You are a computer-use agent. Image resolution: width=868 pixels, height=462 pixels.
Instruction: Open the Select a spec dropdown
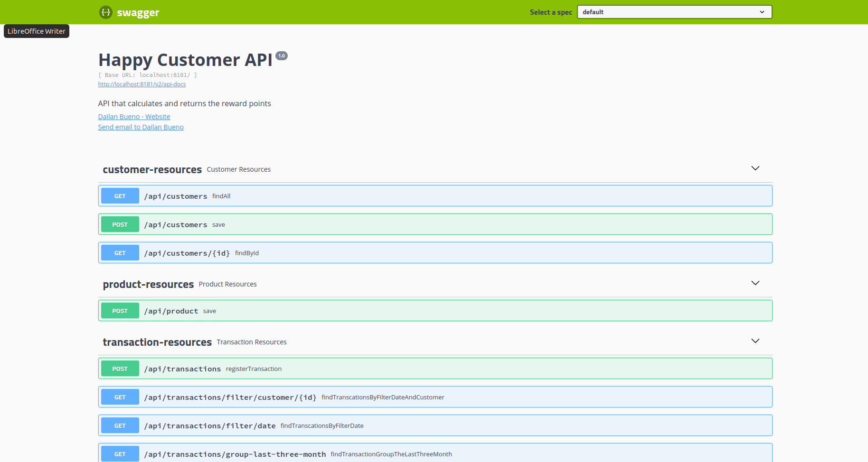click(x=674, y=11)
